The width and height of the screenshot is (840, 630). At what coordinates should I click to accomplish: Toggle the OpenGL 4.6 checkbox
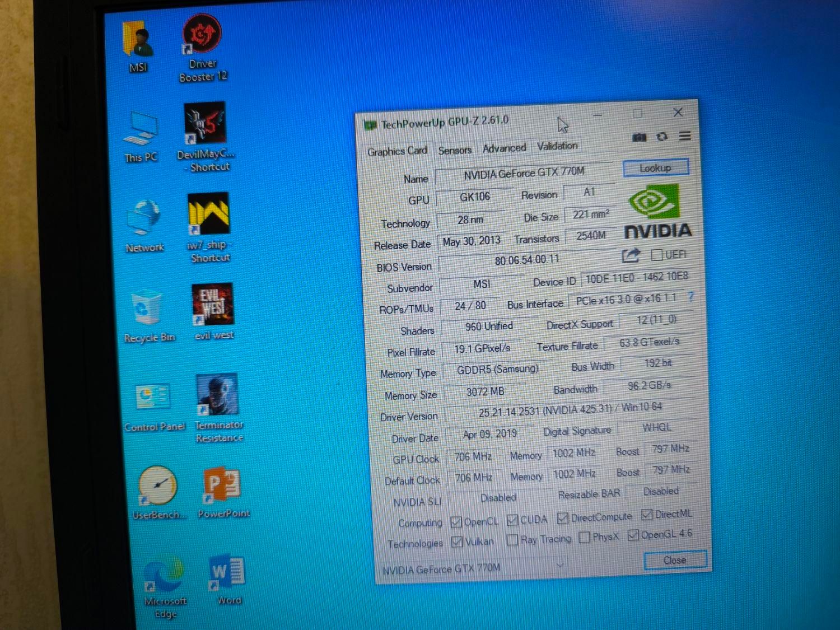pyautogui.click(x=633, y=535)
